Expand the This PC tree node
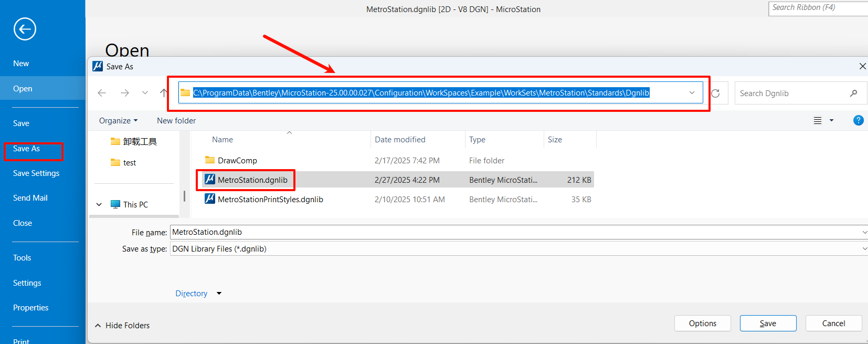The height and width of the screenshot is (344, 868). coord(99,204)
